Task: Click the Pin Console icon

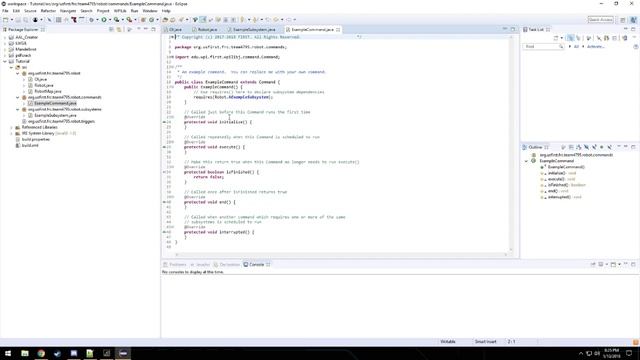Action: (593, 264)
